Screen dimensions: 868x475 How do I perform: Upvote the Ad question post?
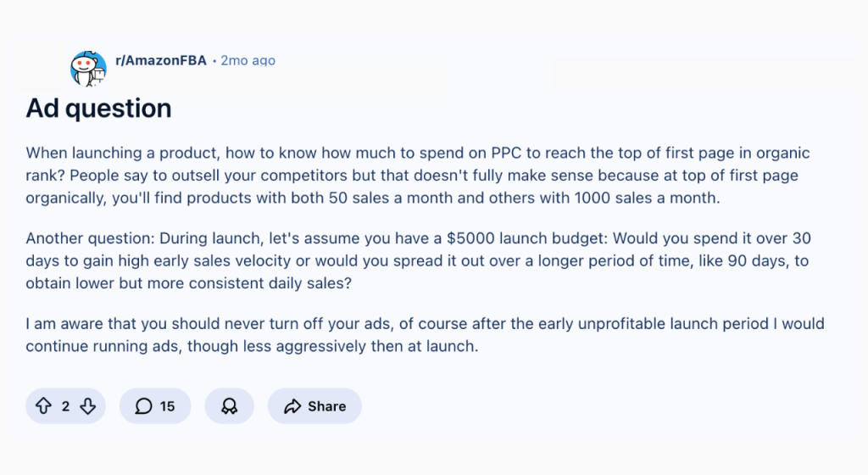[44, 406]
